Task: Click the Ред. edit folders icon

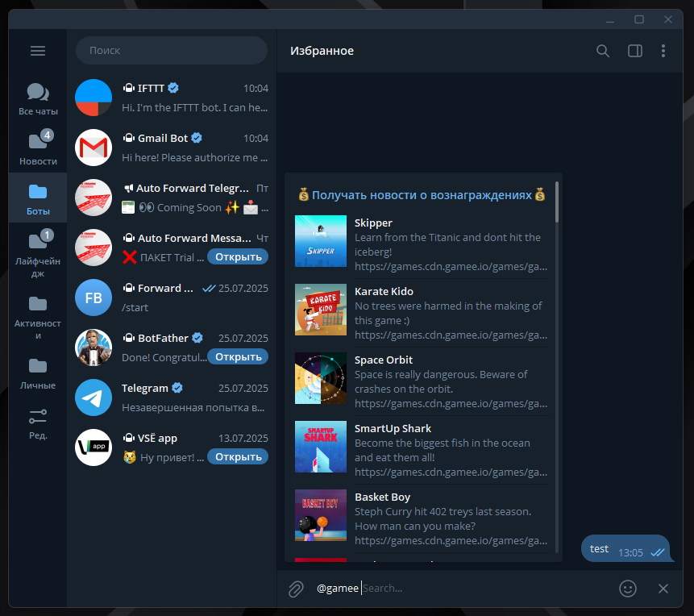Action: click(38, 424)
